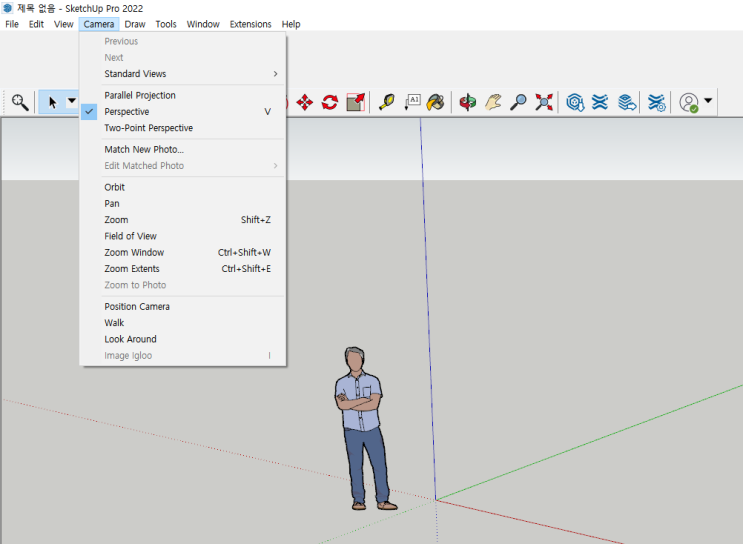743x544 pixels.
Task: Choose Match New Photo... entry
Action: [x=183, y=149]
